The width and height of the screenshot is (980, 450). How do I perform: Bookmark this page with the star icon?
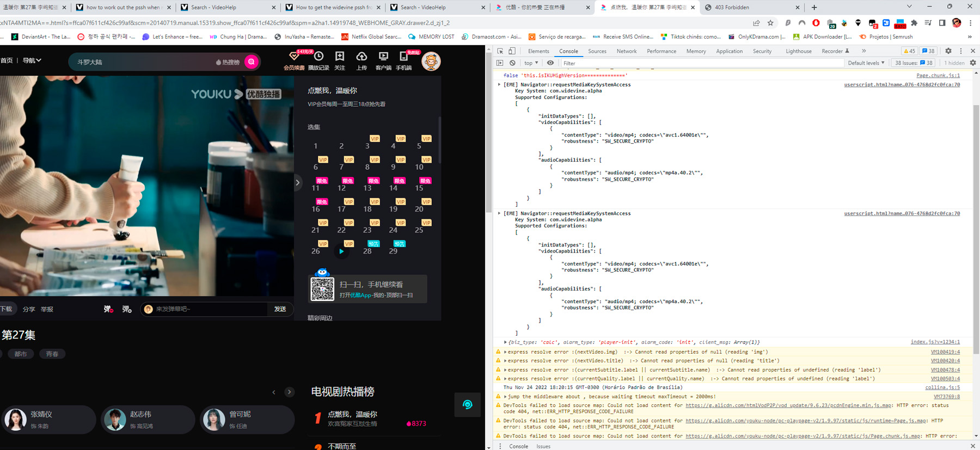point(770,23)
